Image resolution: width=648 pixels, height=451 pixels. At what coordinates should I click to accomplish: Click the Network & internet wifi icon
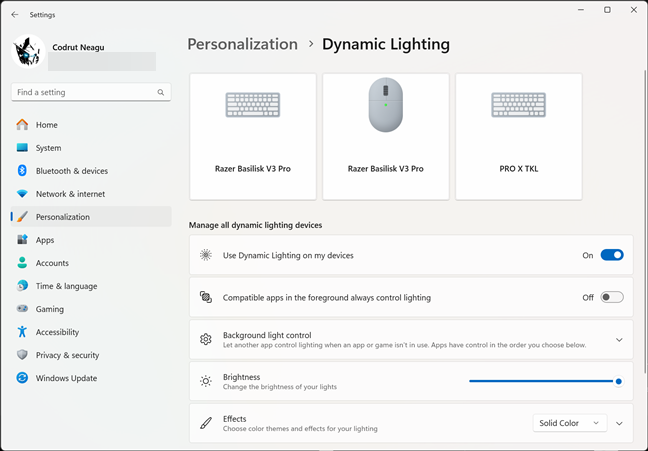22,194
